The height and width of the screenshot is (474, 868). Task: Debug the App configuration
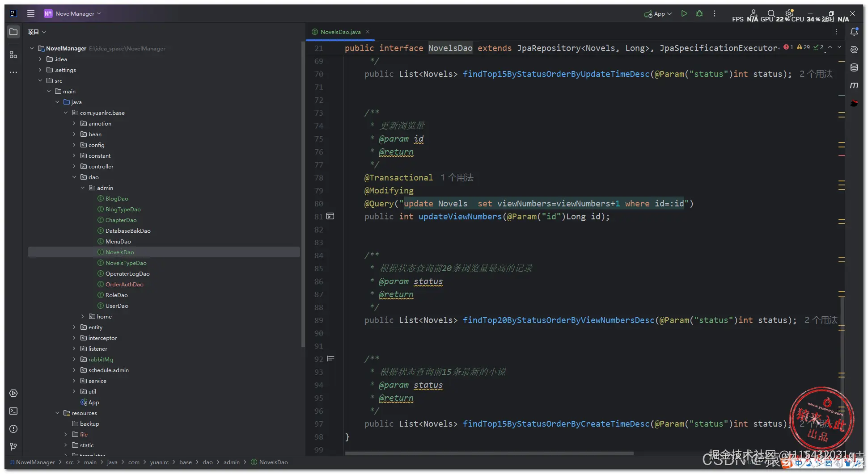[699, 13]
